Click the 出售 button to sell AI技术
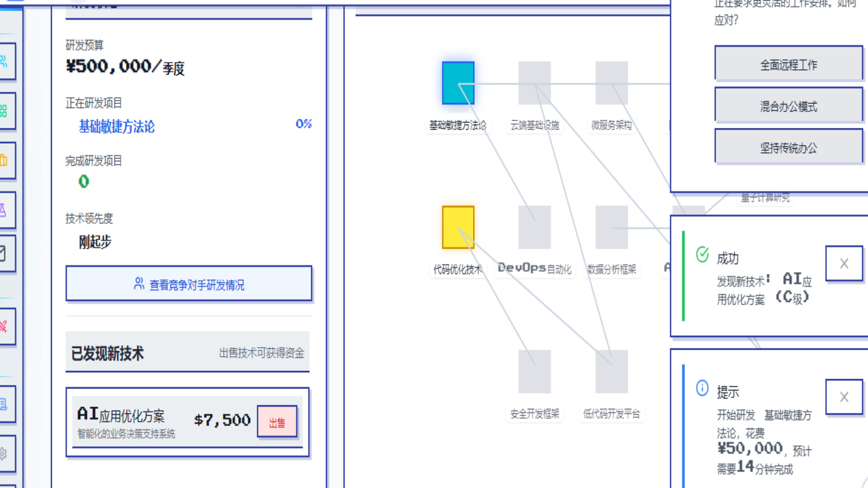The width and height of the screenshot is (868, 488). click(x=277, y=422)
